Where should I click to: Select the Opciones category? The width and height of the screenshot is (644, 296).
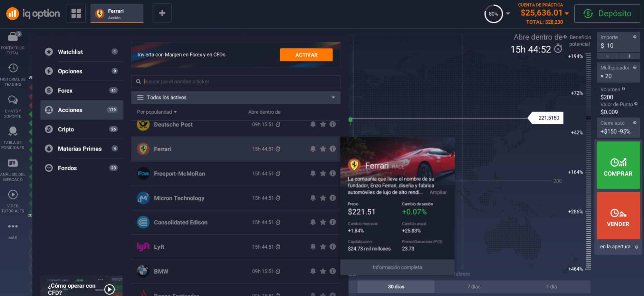point(82,71)
